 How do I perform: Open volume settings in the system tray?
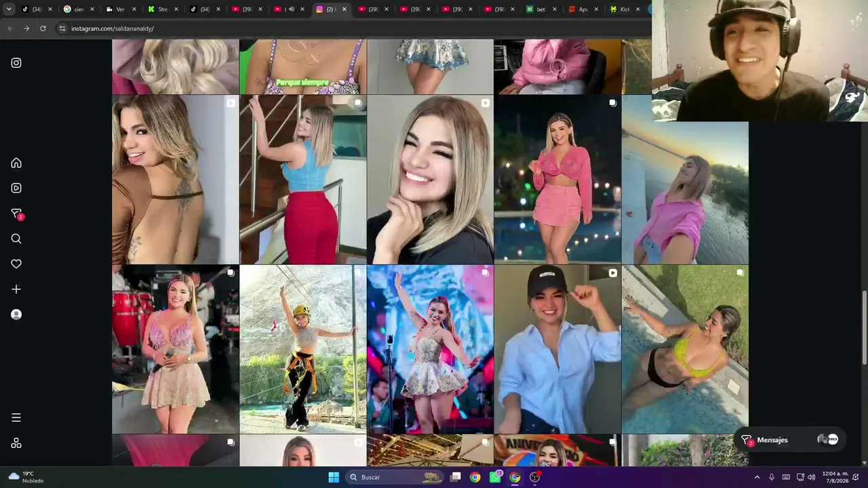(x=812, y=477)
